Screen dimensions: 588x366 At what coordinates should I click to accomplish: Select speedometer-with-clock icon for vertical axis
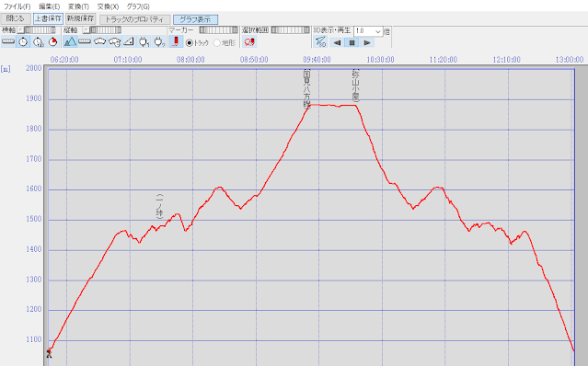(114, 42)
